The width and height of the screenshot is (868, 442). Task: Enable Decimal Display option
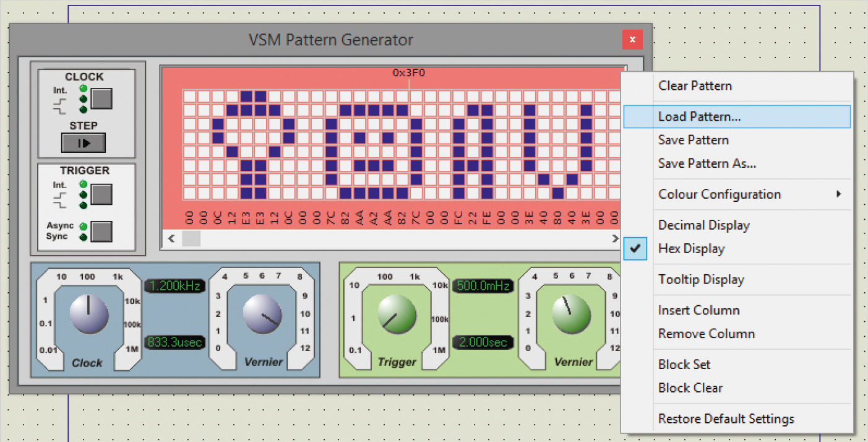pyautogui.click(x=703, y=225)
